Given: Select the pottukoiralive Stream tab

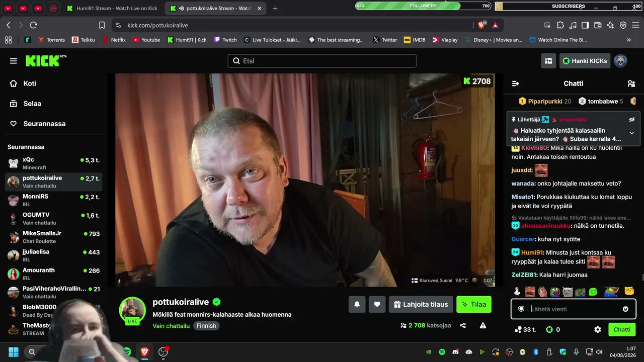Looking at the screenshot, I should tap(216, 9).
